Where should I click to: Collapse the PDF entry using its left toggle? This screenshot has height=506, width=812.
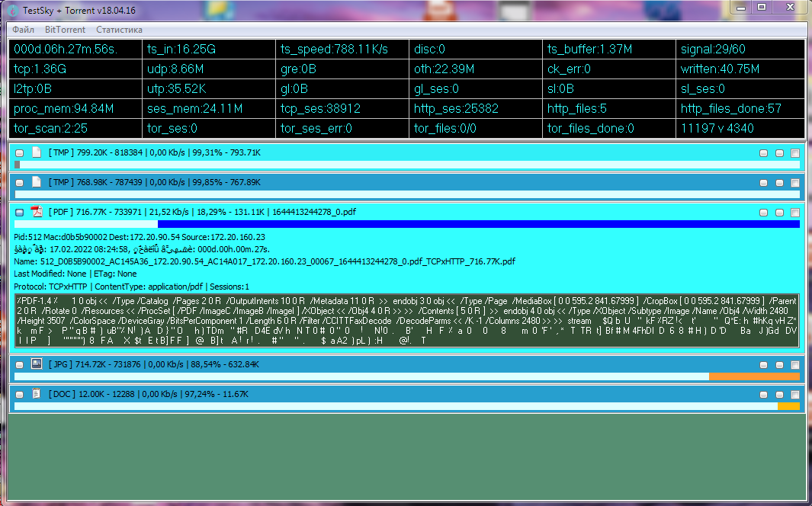(x=20, y=213)
